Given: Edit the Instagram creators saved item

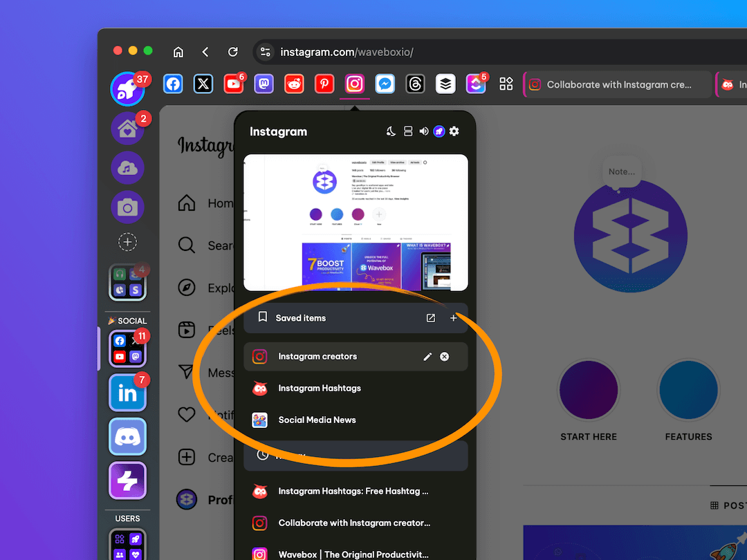Looking at the screenshot, I should (x=427, y=357).
